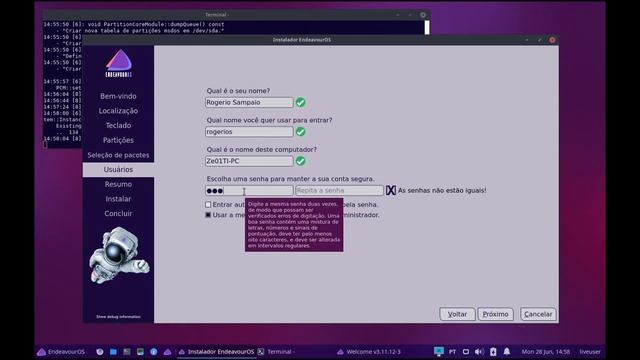Click the password tooltip text box
The height and width of the screenshot is (360, 640).
tap(294, 225)
